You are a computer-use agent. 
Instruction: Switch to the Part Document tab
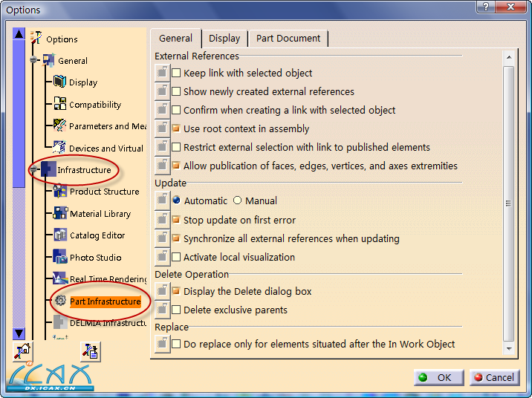coord(288,39)
